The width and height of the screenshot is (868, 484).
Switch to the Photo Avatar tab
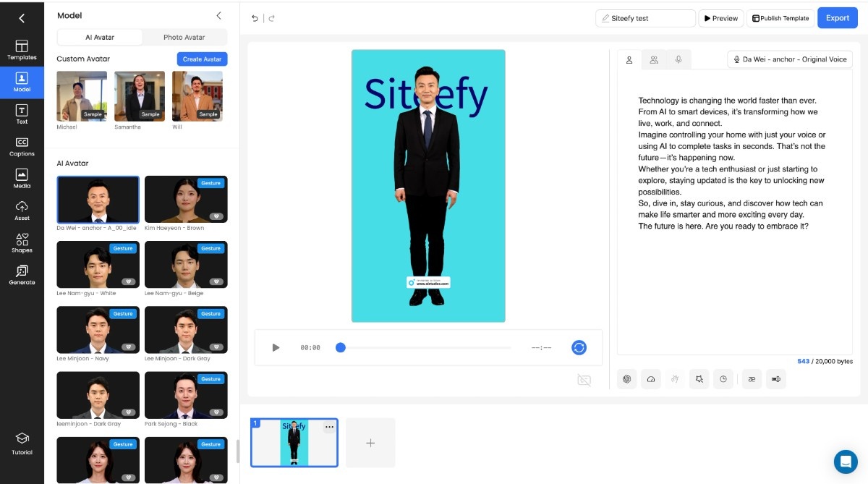182,37
